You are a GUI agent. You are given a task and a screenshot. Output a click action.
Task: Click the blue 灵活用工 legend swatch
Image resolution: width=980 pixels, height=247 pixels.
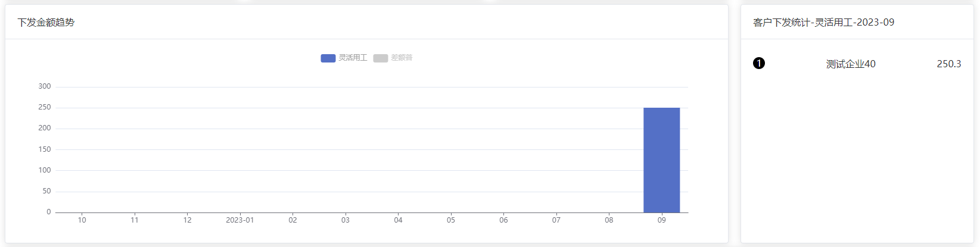click(x=328, y=58)
